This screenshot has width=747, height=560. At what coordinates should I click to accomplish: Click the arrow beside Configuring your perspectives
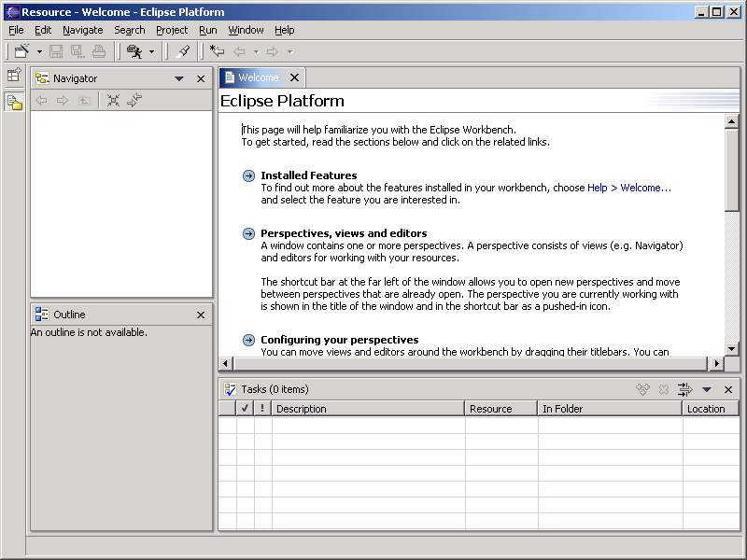coord(248,340)
